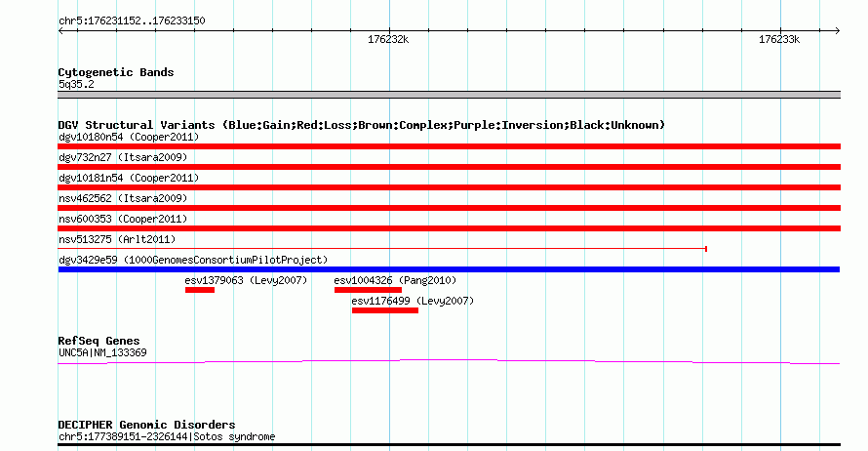Open the nsv462562 (Itsara2009) label
The width and height of the screenshot is (868, 451).
(x=123, y=198)
